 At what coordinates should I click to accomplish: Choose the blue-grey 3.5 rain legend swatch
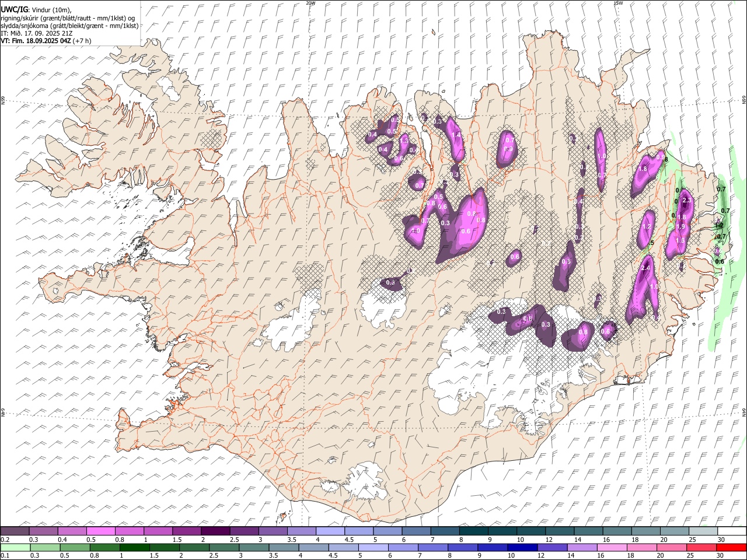[x=283, y=548]
